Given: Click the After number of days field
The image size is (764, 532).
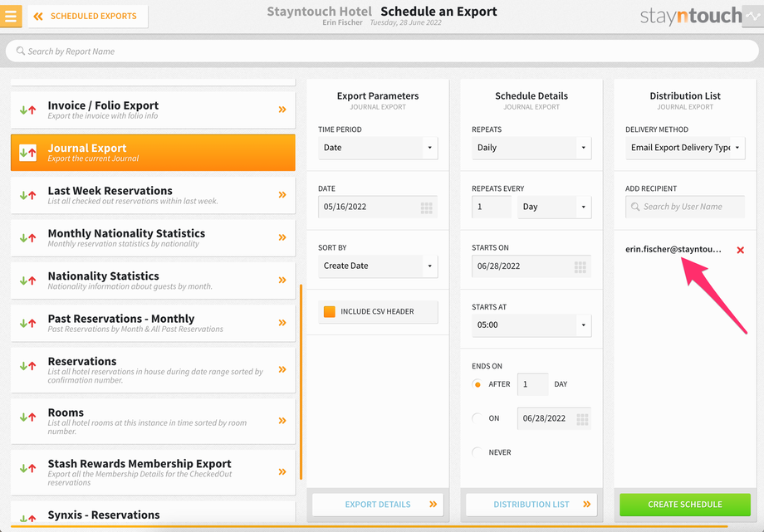Looking at the screenshot, I should (532, 384).
